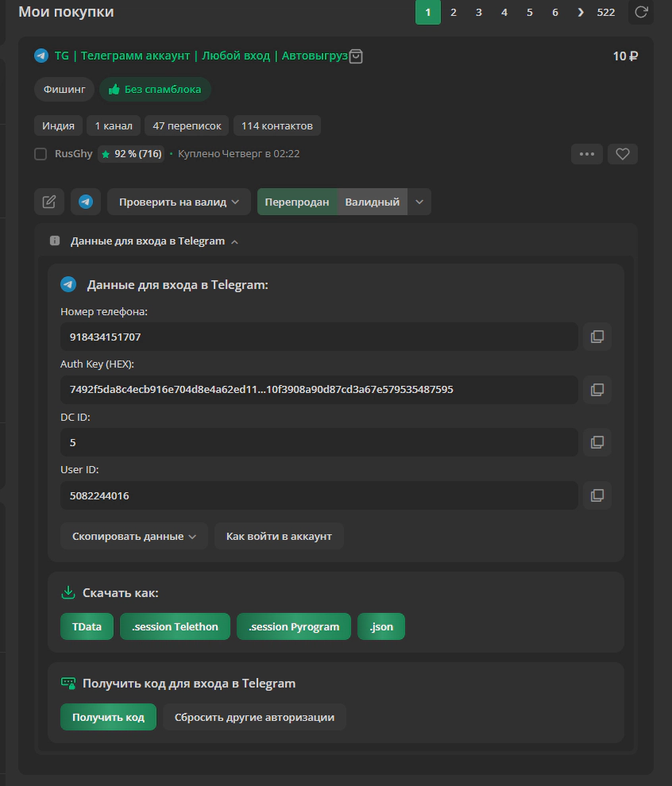Go to page 6
The height and width of the screenshot is (786, 672).
(555, 12)
